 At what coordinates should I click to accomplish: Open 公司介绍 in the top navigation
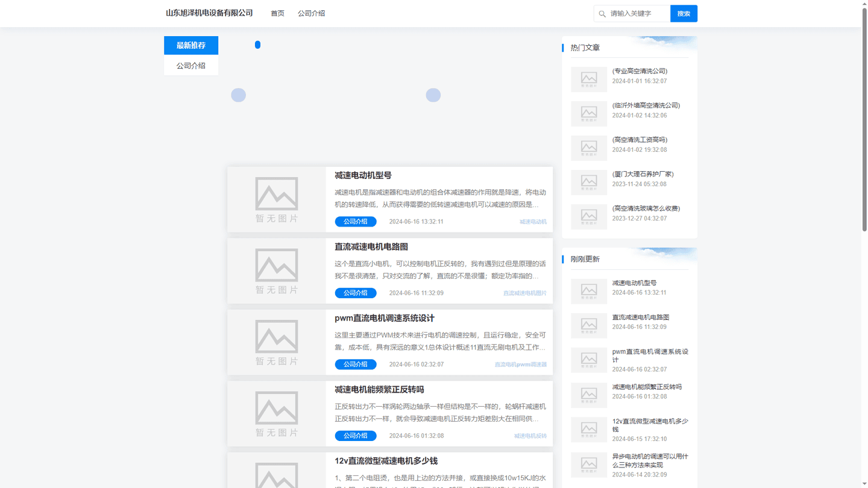311,13
